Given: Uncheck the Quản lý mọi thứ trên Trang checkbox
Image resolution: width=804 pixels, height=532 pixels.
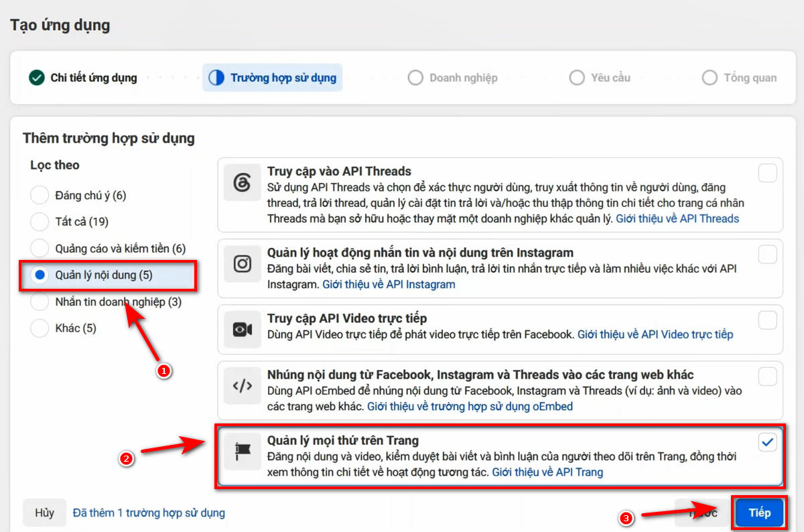Looking at the screenshot, I should click(768, 442).
